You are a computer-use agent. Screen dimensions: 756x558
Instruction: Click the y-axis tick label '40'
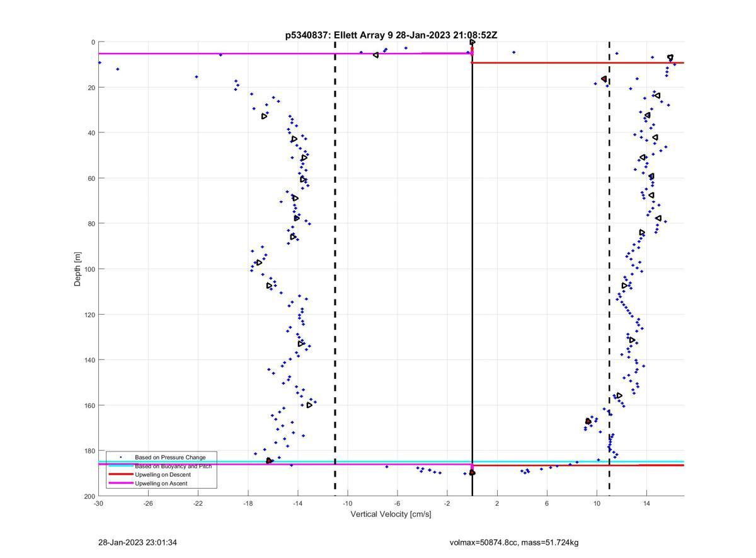[91, 133]
